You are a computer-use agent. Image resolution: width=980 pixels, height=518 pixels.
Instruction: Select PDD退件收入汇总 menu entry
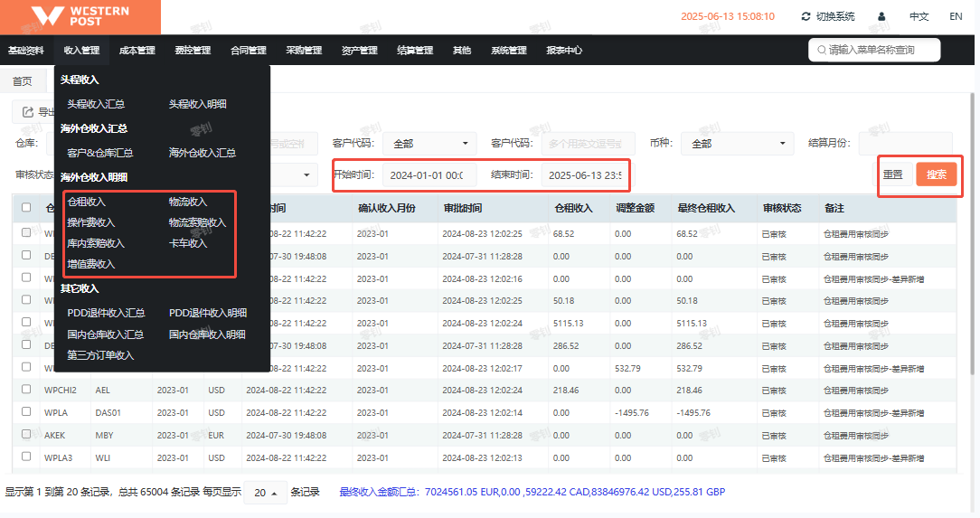coord(107,313)
